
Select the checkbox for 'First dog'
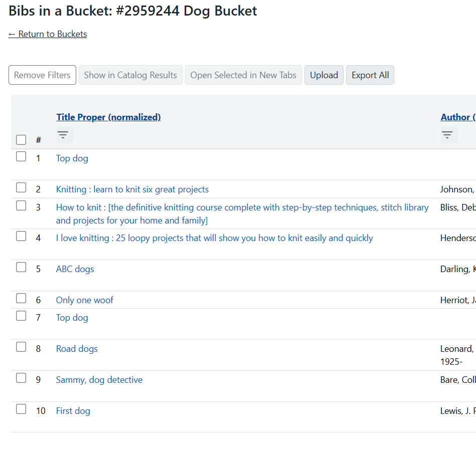(21, 409)
